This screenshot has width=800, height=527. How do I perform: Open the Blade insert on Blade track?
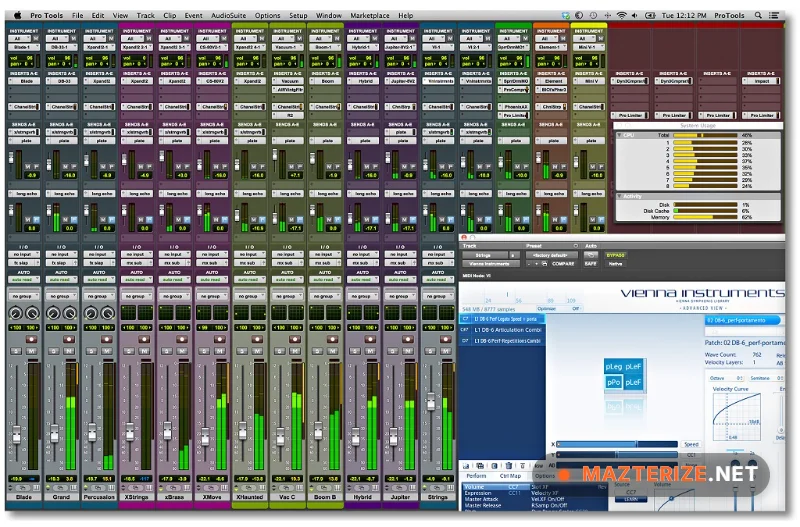(x=24, y=81)
